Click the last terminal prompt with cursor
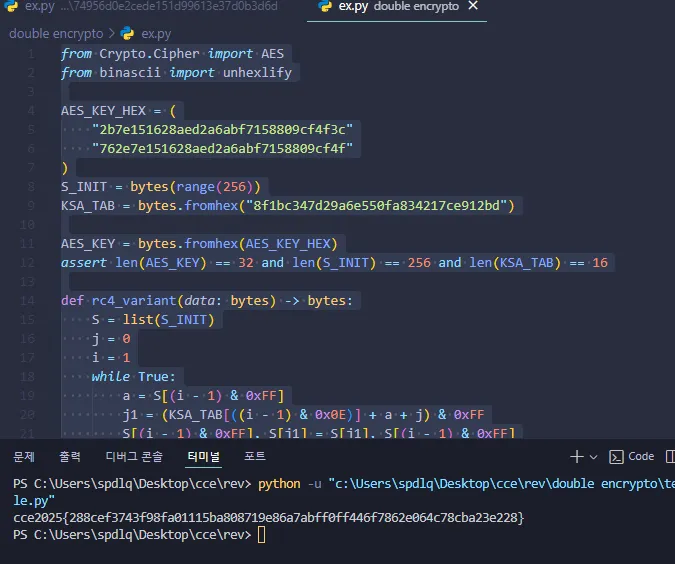This screenshot has height=564, width=675. pos(139,535)
